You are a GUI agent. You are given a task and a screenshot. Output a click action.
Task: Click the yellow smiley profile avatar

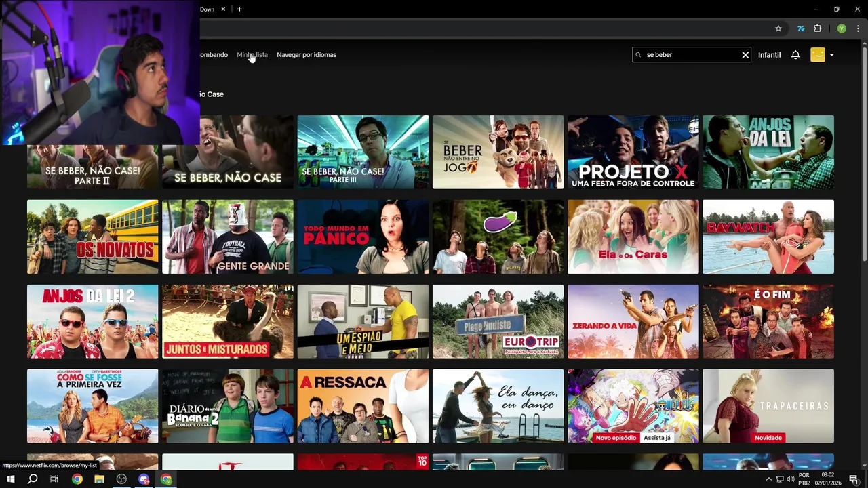818,55
